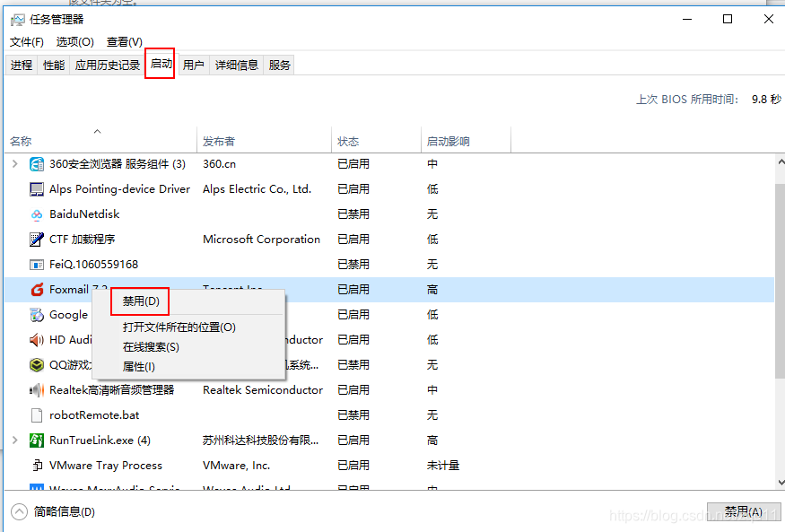Collapse to 简略信息 view
The image size is (785, 532).
coord(53,511)
